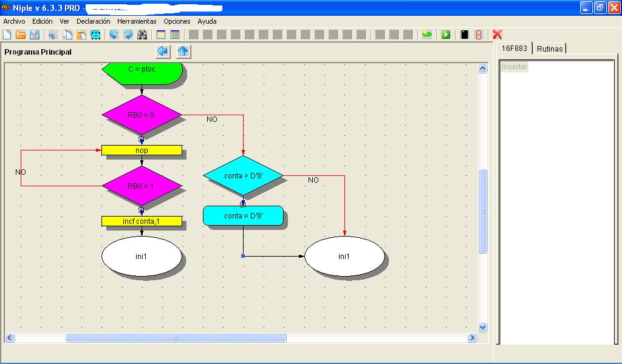Click the vertical scrollbar up arrow
The image size is (622, 364).
point(482,68)
